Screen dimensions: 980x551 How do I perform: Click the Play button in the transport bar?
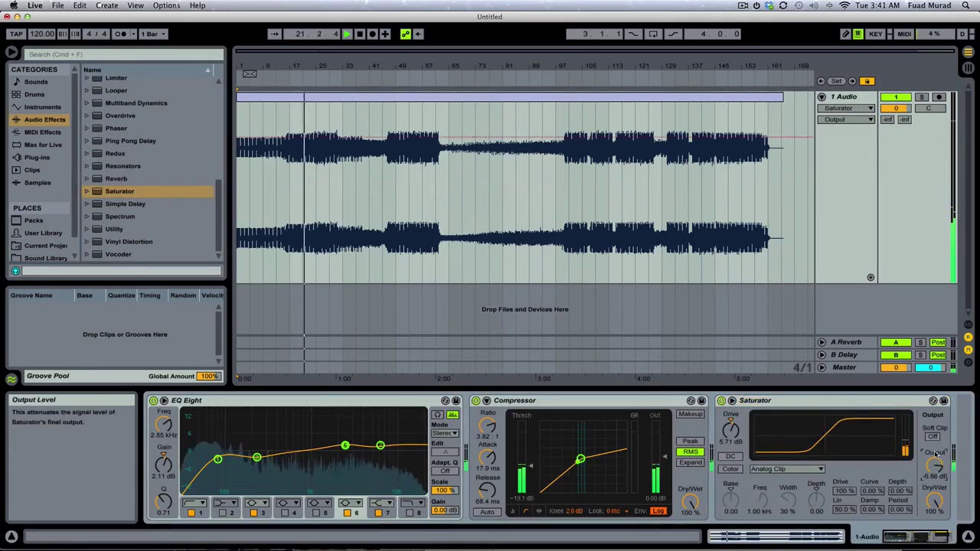pos(347,34)
